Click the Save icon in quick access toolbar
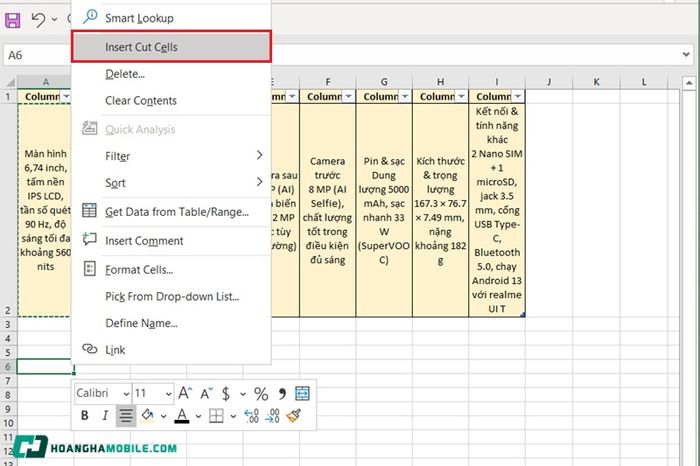The image size is (700, 466). pos(12,20)
